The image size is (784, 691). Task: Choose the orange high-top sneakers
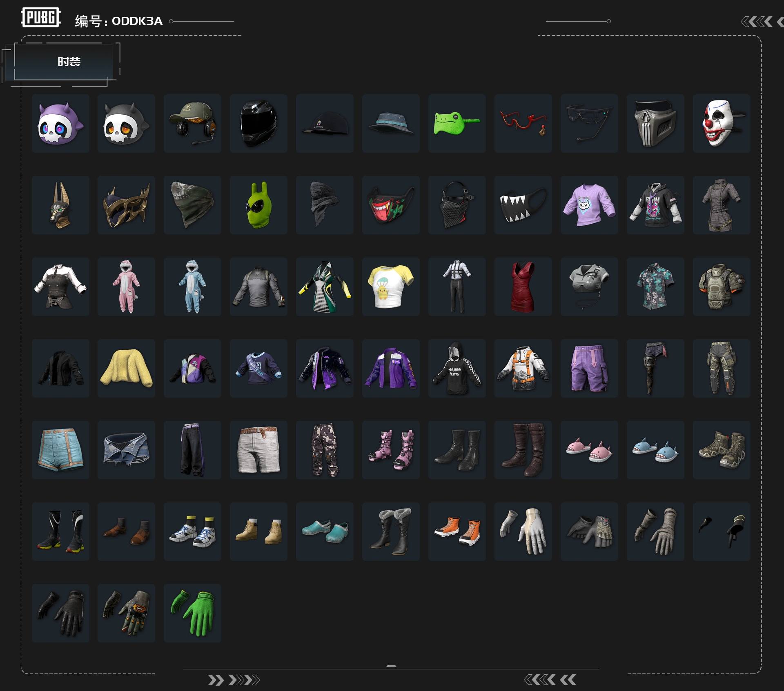(x=457, y=531)
